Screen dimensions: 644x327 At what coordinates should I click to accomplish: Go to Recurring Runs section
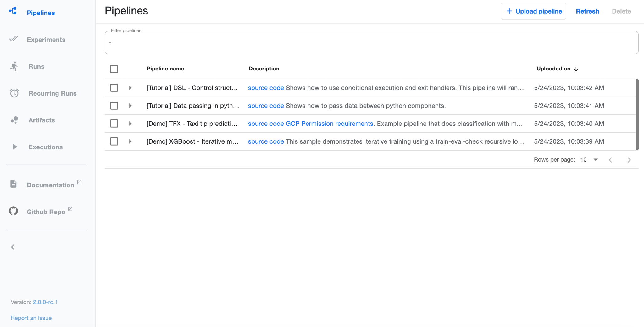(53, 93)
